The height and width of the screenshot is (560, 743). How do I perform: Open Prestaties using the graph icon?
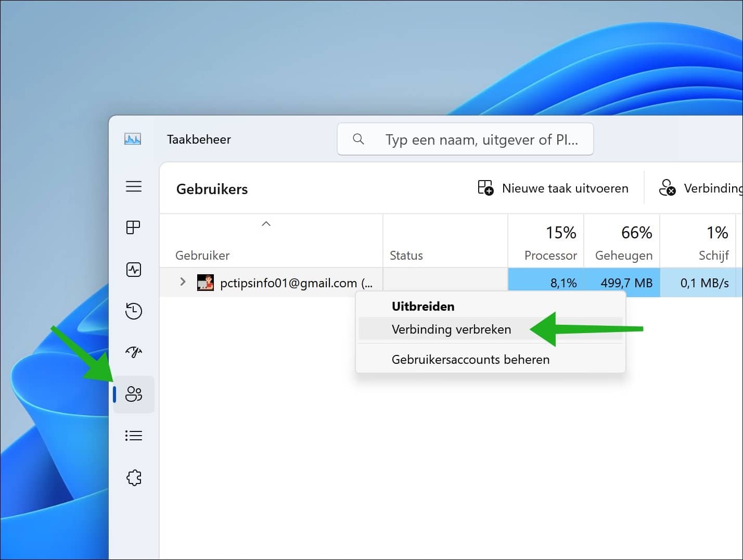[134, 270]
